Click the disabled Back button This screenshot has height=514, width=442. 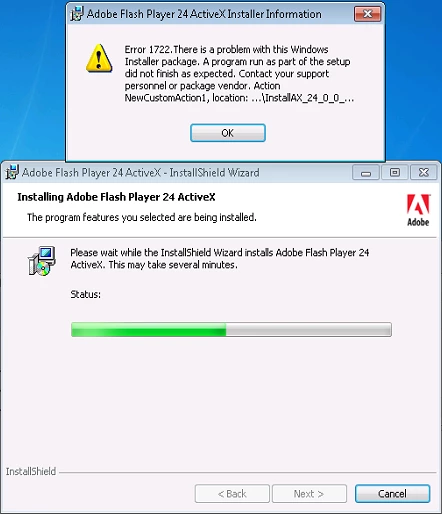coord(232,493)
